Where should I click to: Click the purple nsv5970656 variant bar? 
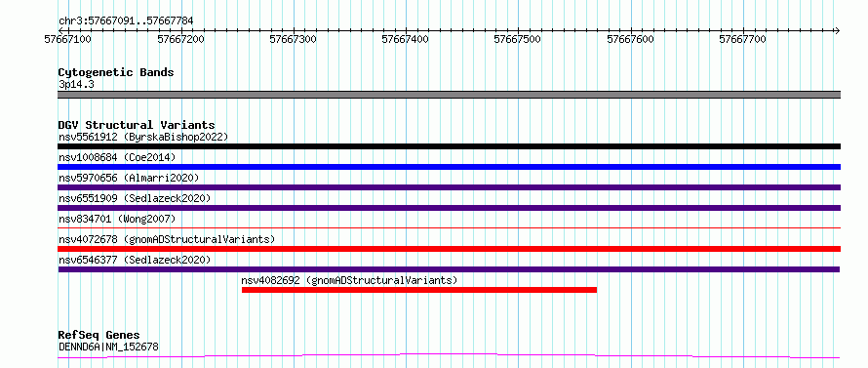(449, 187)
